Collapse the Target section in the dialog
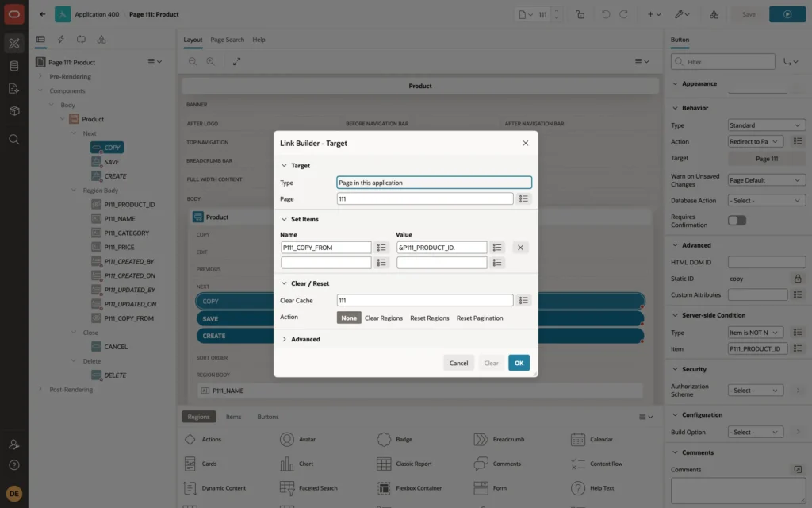Viewport: 812px width, 508px height. coord(284,166)
